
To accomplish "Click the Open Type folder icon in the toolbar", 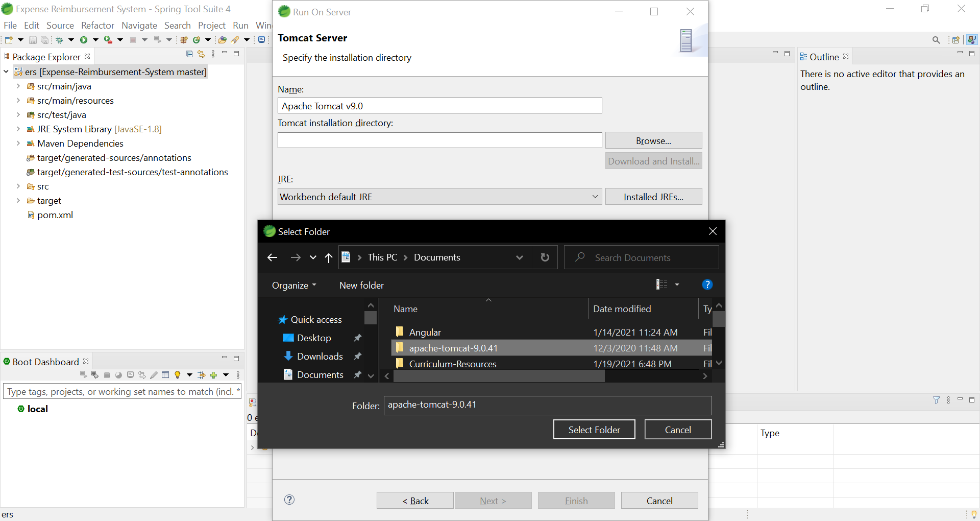I will pyautogui.click(x=223, y=40).
